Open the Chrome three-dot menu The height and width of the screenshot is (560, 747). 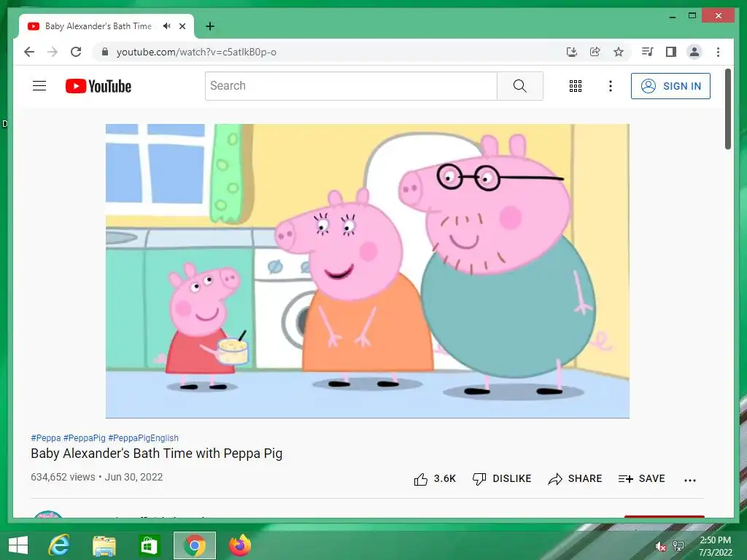tap(718, 52)
